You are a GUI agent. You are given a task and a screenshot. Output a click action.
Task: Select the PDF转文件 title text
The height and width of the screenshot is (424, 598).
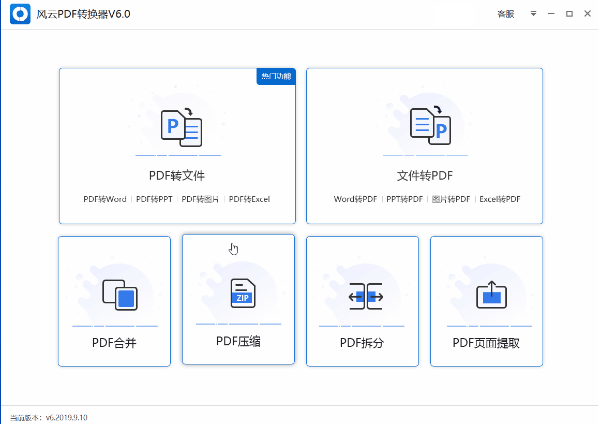point(177,176)
